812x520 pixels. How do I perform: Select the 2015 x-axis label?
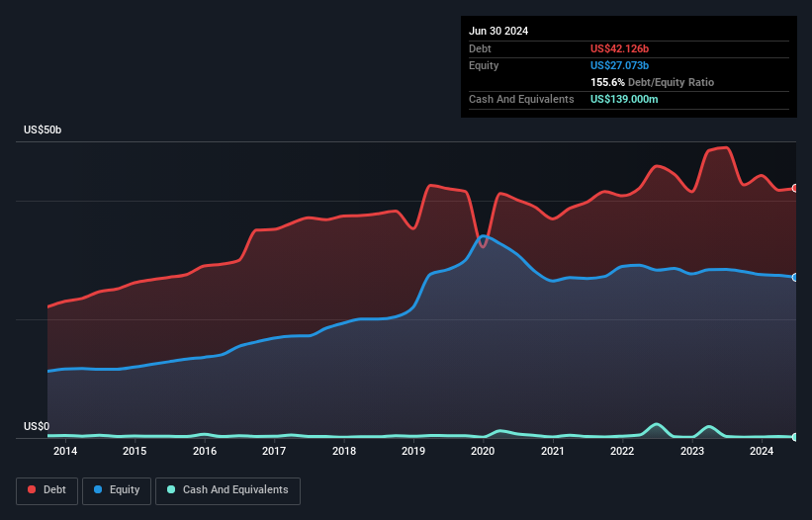[135, 451]
